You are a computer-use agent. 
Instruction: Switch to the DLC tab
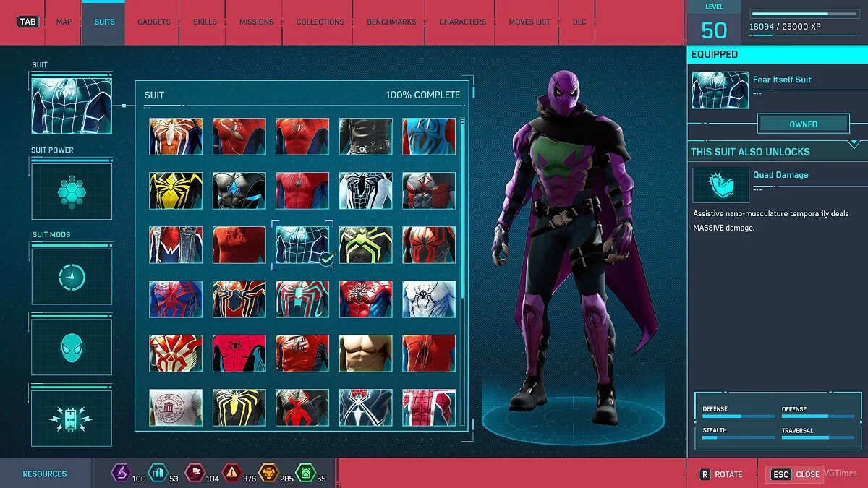click(579, 22)
